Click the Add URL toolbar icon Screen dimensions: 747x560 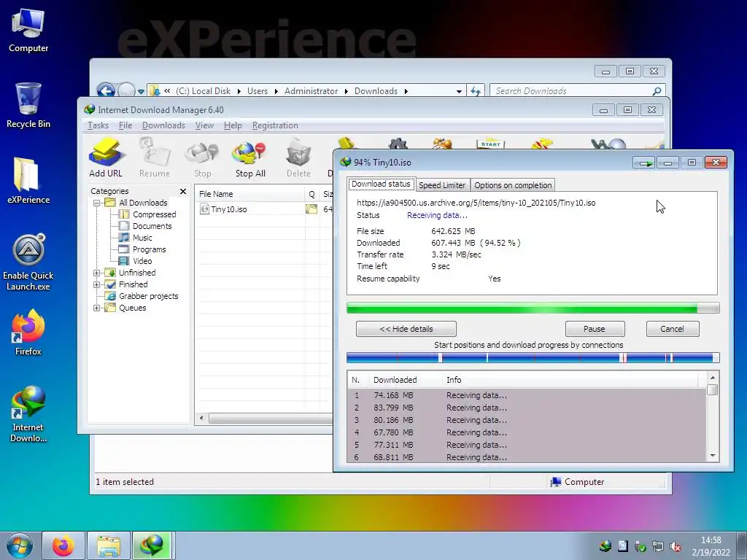point(106,158)
